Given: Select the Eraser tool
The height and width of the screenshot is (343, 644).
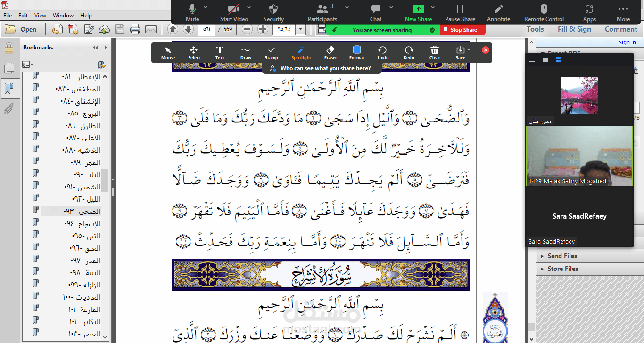Looking at the screenshot, I should (330, 53).
